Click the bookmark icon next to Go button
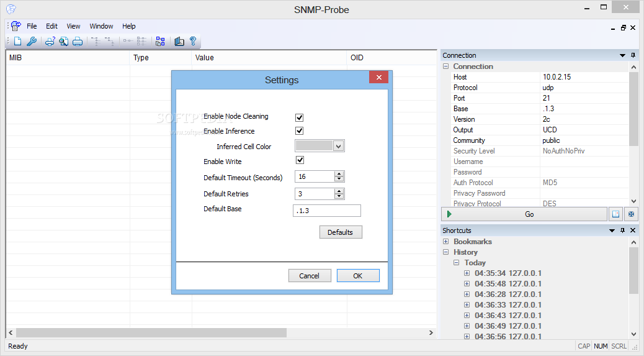Screen dimensions: 644x356 (x=615, y=214)
